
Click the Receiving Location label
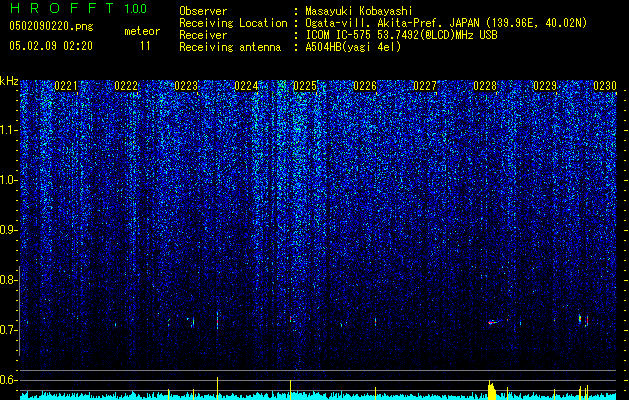pos(233,23)
